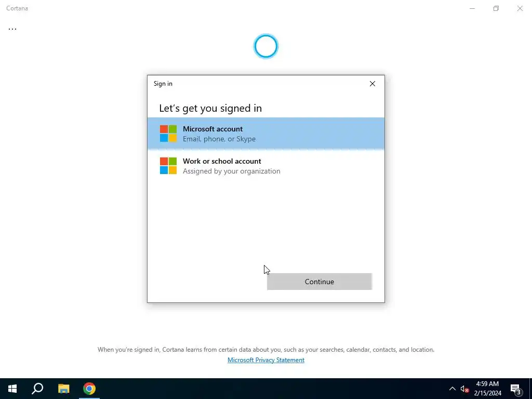Click the Cortana circle icon
The height and width of the screenshot is (399, 532).
(x=265, y=46)
